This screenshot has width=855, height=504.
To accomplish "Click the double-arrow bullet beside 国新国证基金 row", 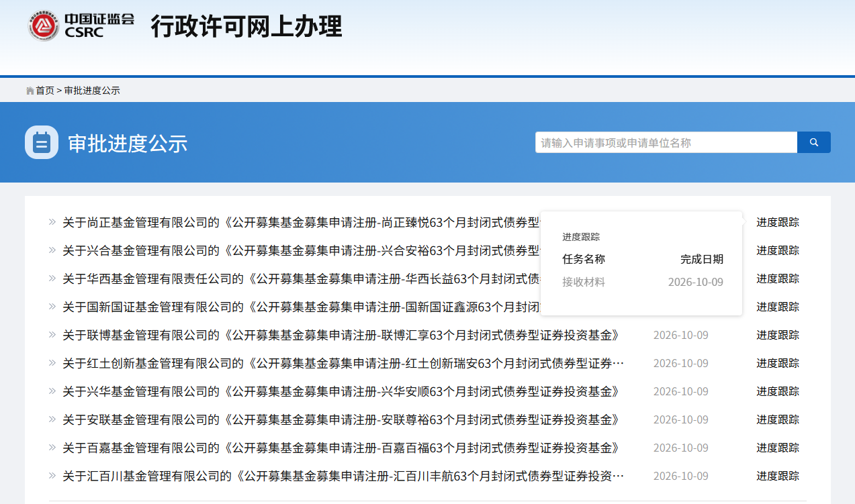I will coord(52,306).
